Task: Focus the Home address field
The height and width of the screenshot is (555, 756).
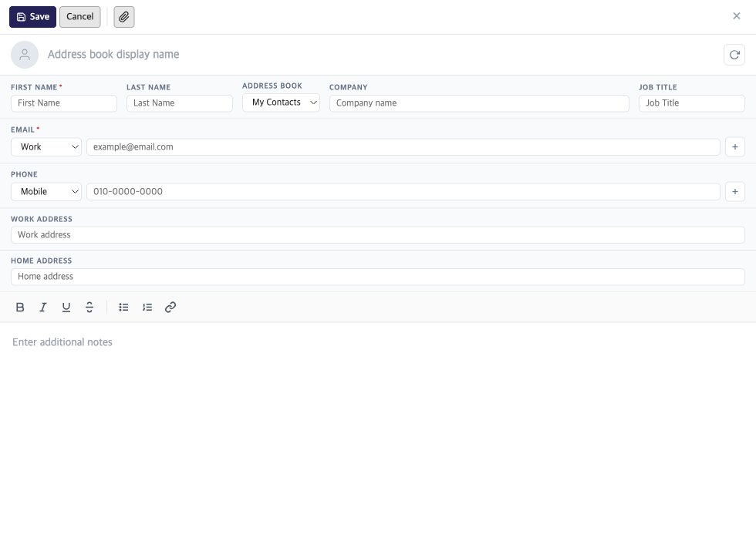Action: (378, 277)
